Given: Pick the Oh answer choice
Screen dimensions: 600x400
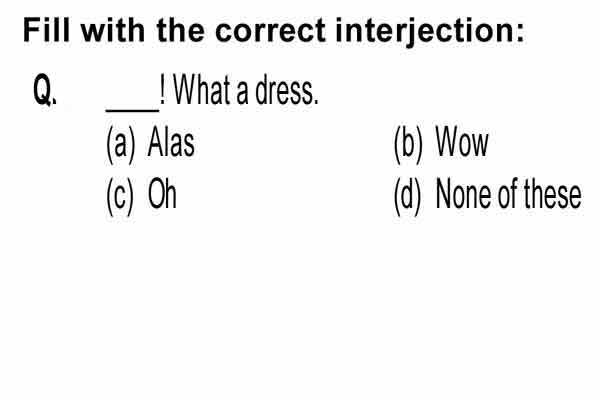Looking at the screenshot, I should pyautogui.click(x=162, y=194).
